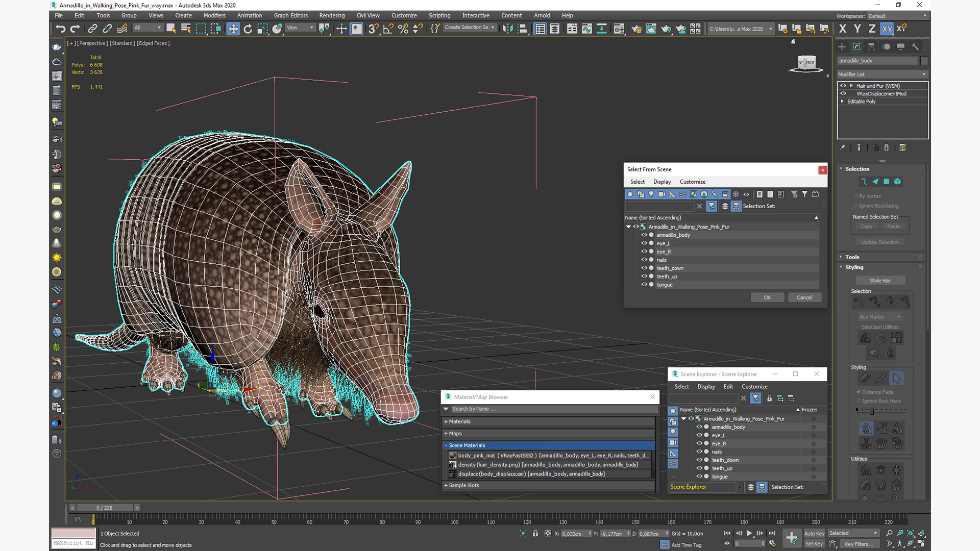Open Customize menu in Select From Scene
The width and height of the screenshot is (980, 551).
(692, 182)
